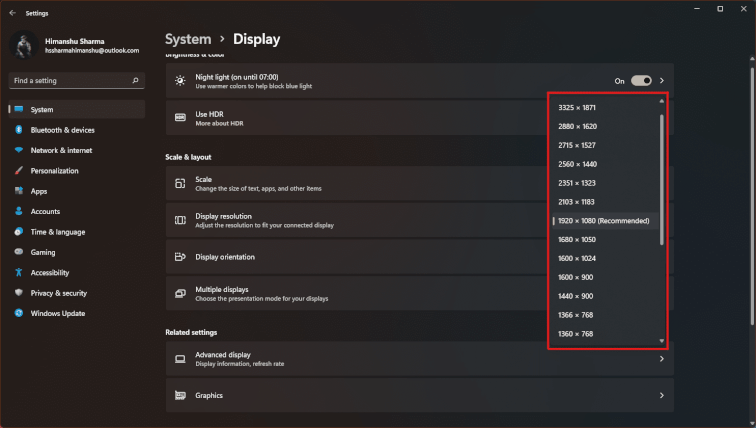
Task: Click the resolution list scroll-up arrow
Action: 662,101
